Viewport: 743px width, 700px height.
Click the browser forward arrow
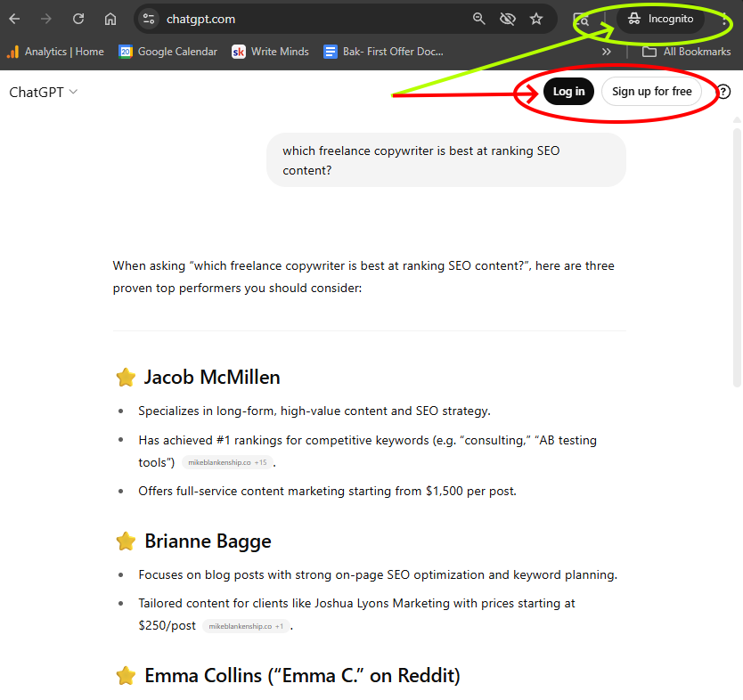[x=46, y=19]
